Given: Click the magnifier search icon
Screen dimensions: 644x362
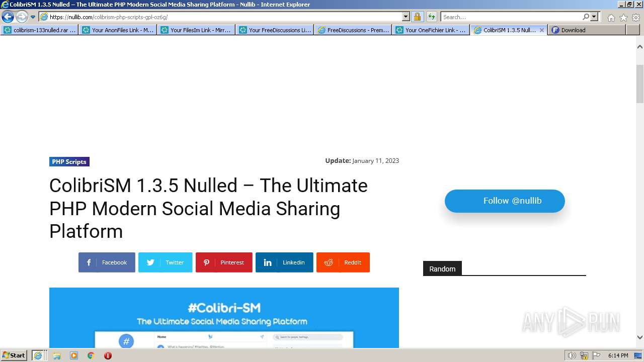Looking at the screenshot, I should pyautogui.click(x=586, y=17).
